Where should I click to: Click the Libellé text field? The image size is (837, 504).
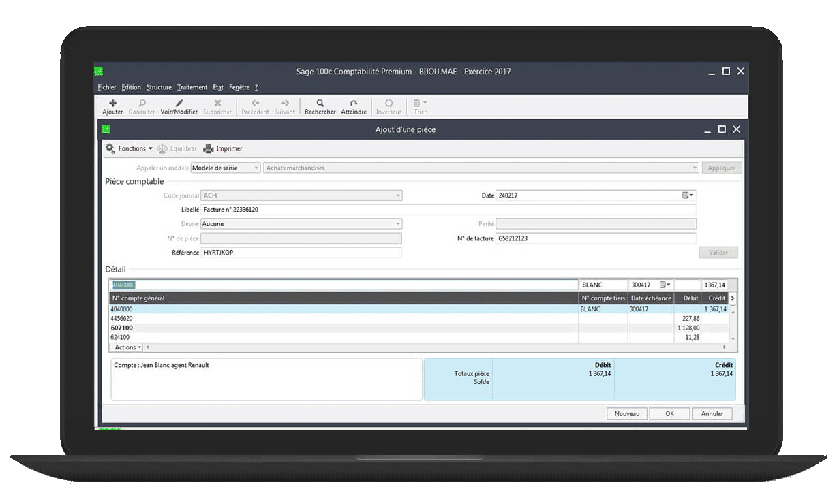[x=448, y=210]
